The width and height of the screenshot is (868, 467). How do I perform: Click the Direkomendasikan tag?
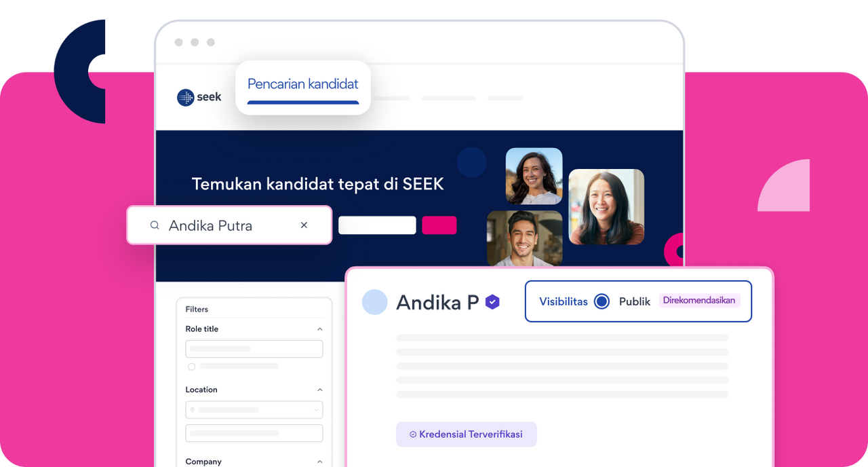pos(699,300)
